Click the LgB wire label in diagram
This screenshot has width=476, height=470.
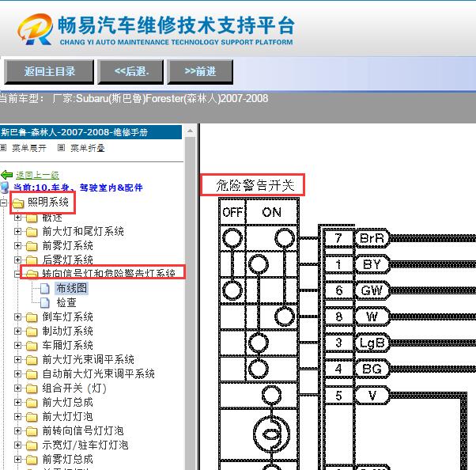click(372, 343)
